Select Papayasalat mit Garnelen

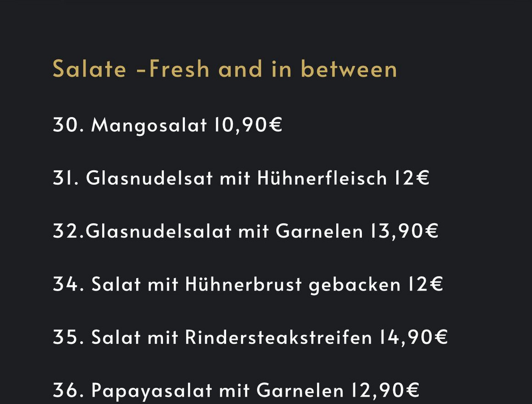coord(217,390)
